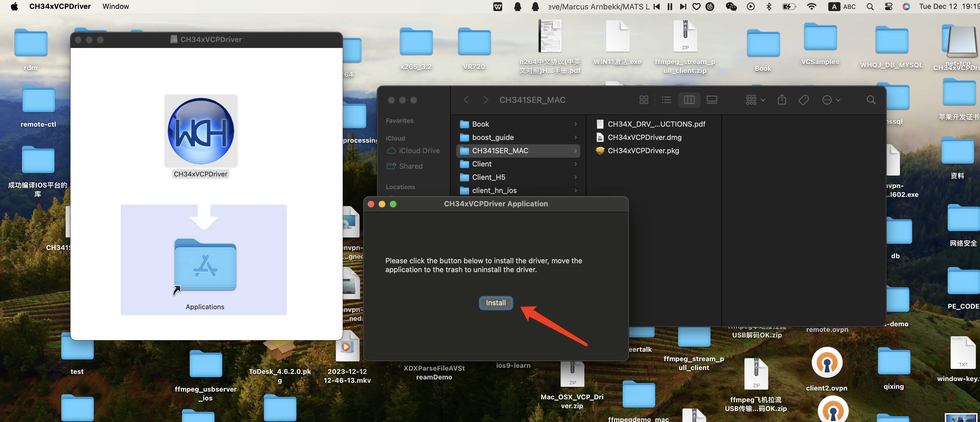Expand the Client_H5 folder chevron
The height and width of the screenshot is (422, 980).
pos(576,177)
